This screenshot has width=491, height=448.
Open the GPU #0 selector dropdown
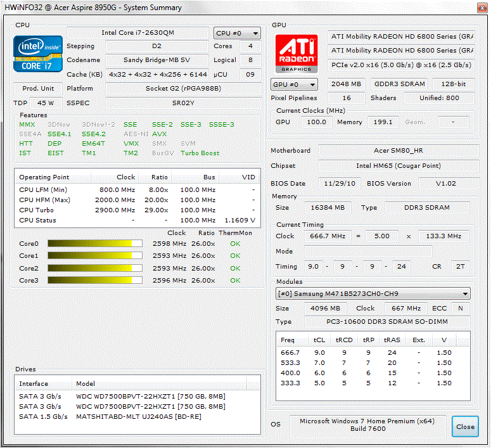click(294, 84)
